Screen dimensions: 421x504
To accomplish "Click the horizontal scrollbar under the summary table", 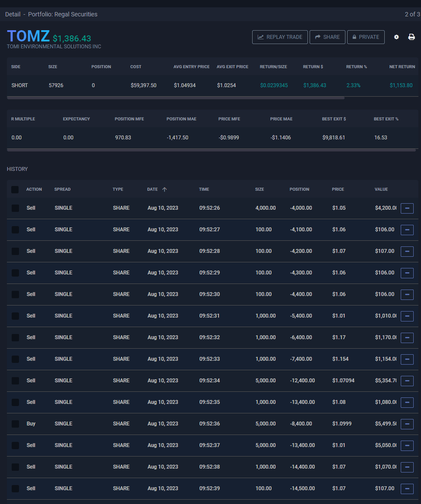I will [176, 98].
